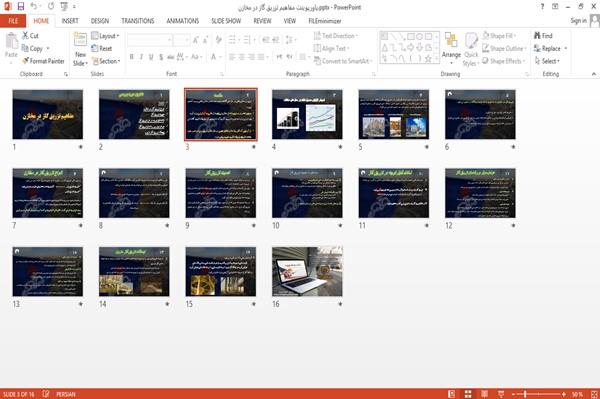Collapse the ribbon with the chevron

pyautogui.click(x=594, y=74)
